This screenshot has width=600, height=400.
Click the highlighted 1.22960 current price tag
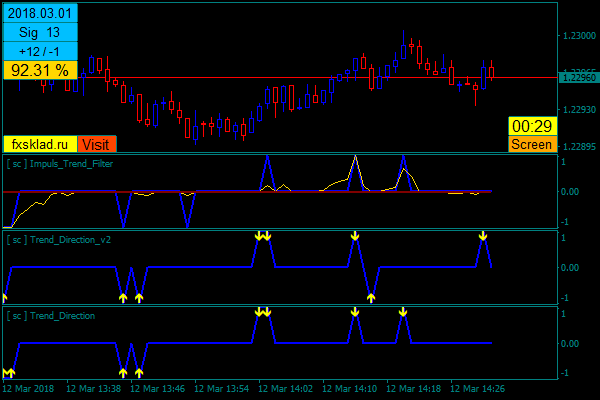(x=579, y=78)
